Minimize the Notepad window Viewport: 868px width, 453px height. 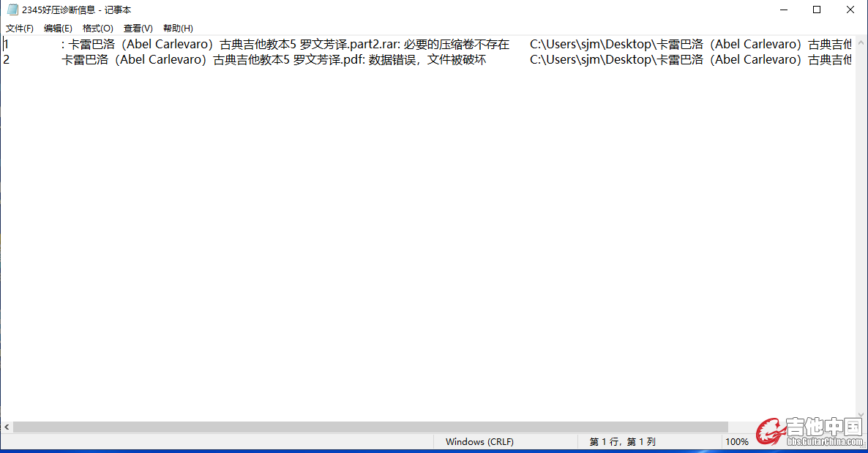(783, 10)
